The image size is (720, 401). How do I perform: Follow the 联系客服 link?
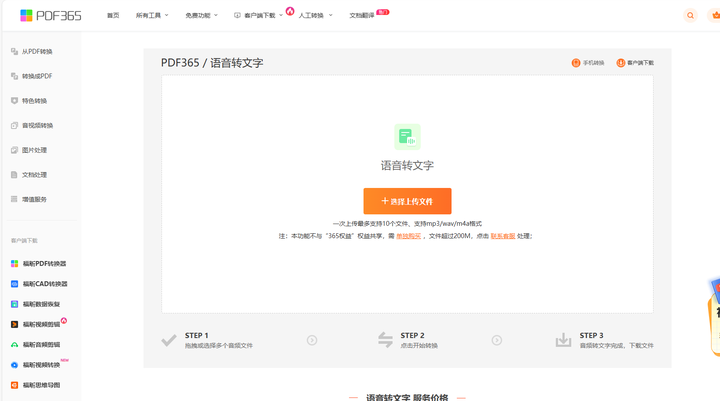pos(503,236)
